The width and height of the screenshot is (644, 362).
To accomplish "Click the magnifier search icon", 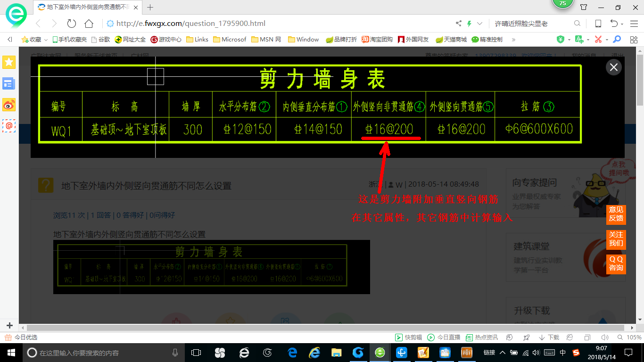I will (577, 24).
